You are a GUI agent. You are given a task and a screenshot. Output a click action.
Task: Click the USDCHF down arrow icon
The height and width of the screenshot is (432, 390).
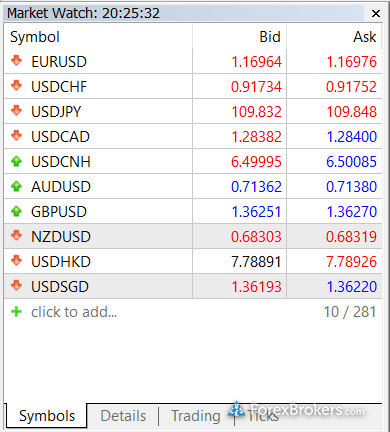(x=16, y=86)
